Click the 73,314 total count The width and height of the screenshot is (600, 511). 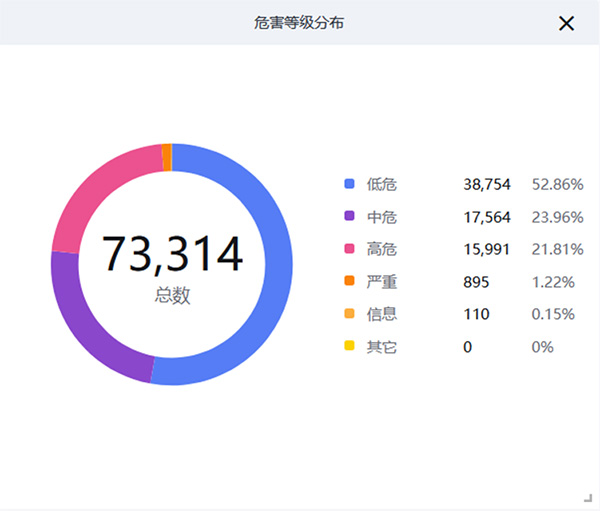point(172,254)
